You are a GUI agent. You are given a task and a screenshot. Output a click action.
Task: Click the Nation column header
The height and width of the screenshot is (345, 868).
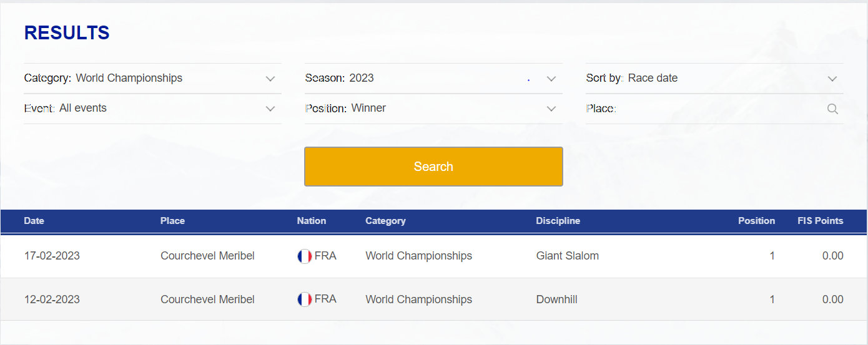[312, 221]
